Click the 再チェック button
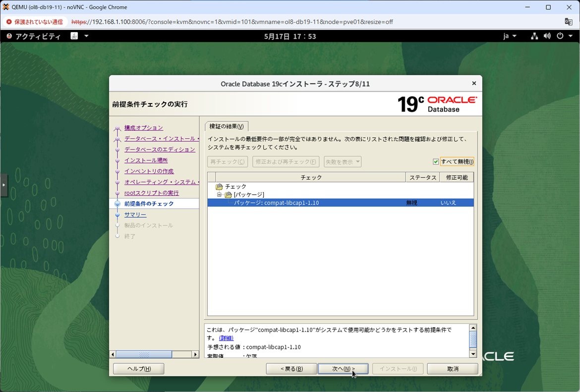The width and height of the screenshot is (580, 392). coord(228,162)
